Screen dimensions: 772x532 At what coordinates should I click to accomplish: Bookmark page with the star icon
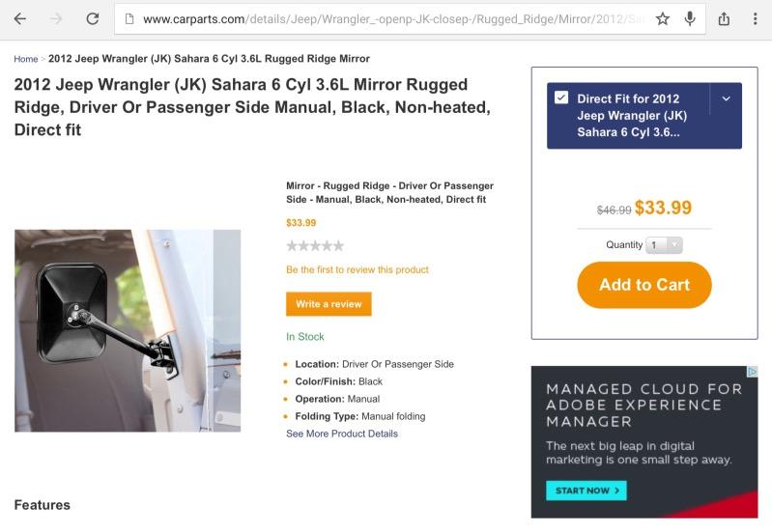click(663, 18)
